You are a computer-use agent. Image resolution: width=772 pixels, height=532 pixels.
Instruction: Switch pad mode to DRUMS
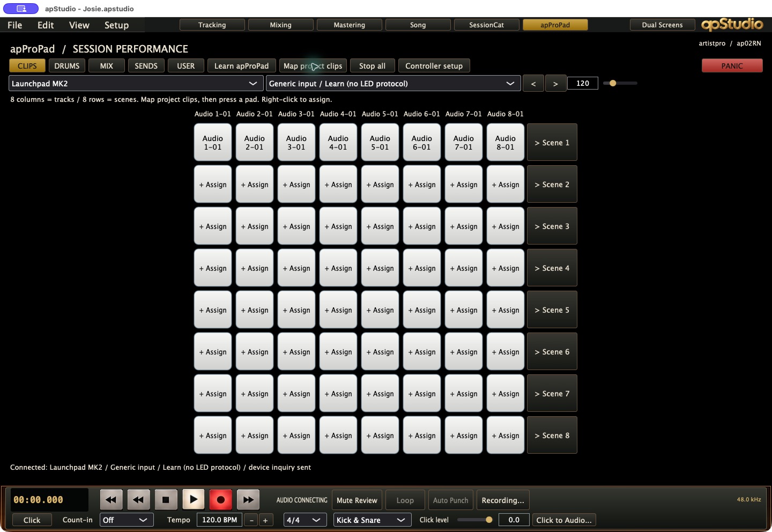click(67, 66)
